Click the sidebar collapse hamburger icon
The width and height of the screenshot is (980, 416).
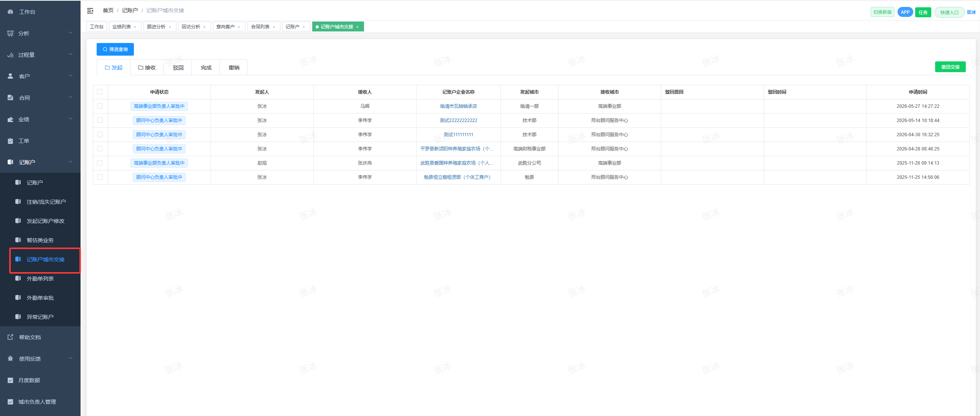[x=90, y=11]
